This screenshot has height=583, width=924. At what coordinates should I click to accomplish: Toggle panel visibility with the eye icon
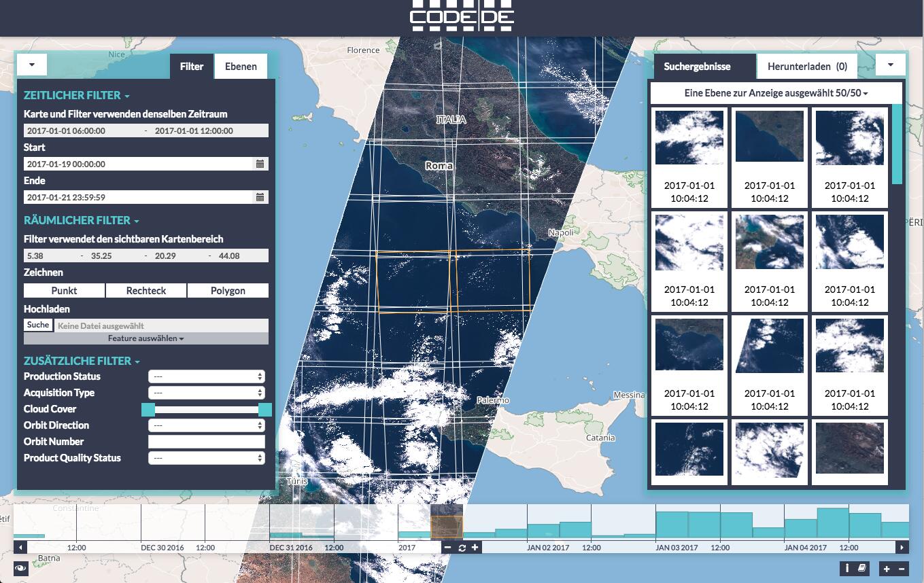point(21,567)
